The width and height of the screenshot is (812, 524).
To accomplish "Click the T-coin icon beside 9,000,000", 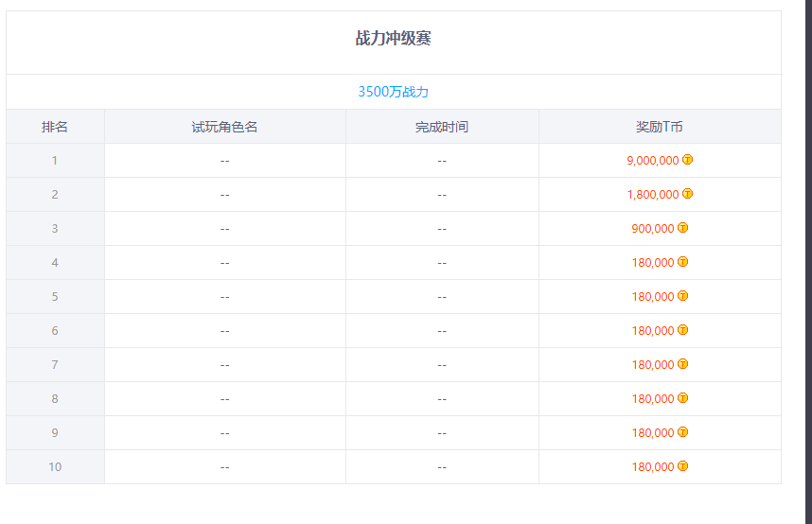I will 687,160.
